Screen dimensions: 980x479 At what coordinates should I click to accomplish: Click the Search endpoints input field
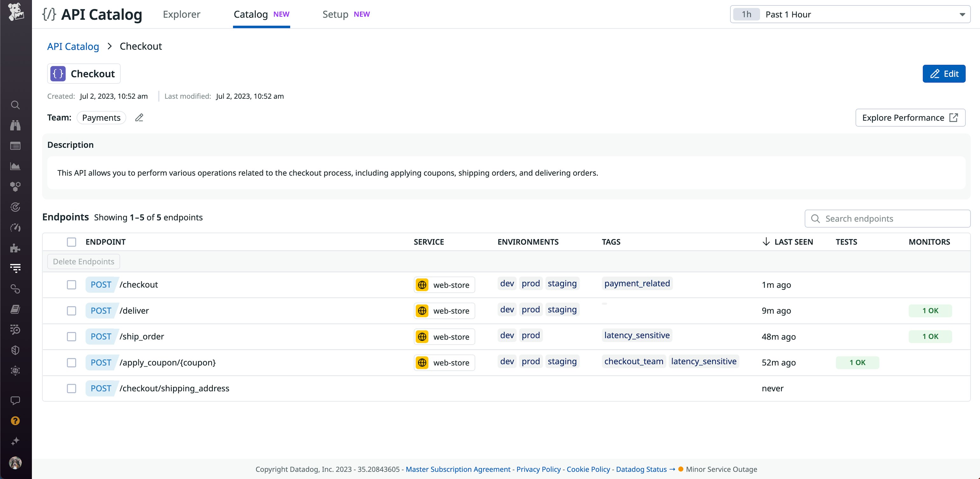click(887, 218)
